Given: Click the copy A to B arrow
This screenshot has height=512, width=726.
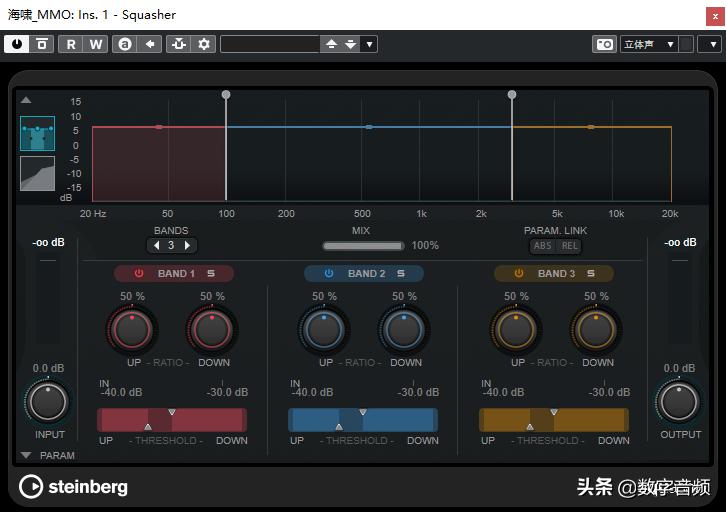Looking at the screenshot, I should [x=150, y=44].
